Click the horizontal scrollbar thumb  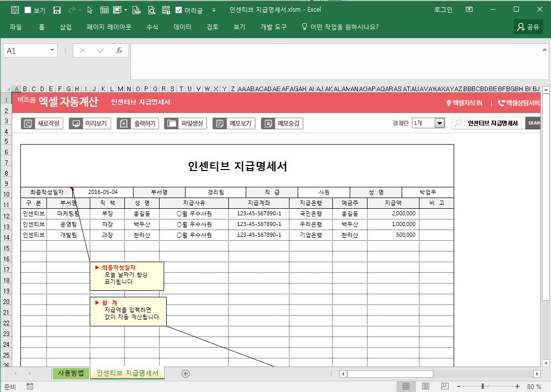click(x=390, y=374)
